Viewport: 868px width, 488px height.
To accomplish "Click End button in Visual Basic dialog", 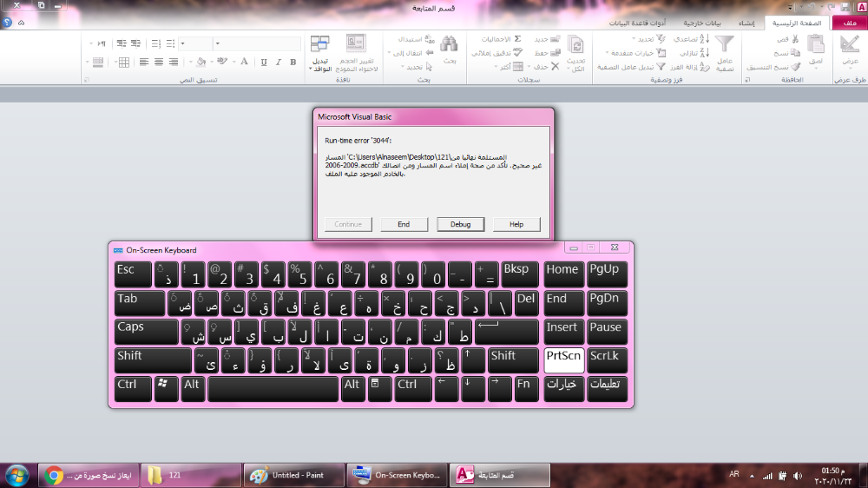I will [404, 224].
